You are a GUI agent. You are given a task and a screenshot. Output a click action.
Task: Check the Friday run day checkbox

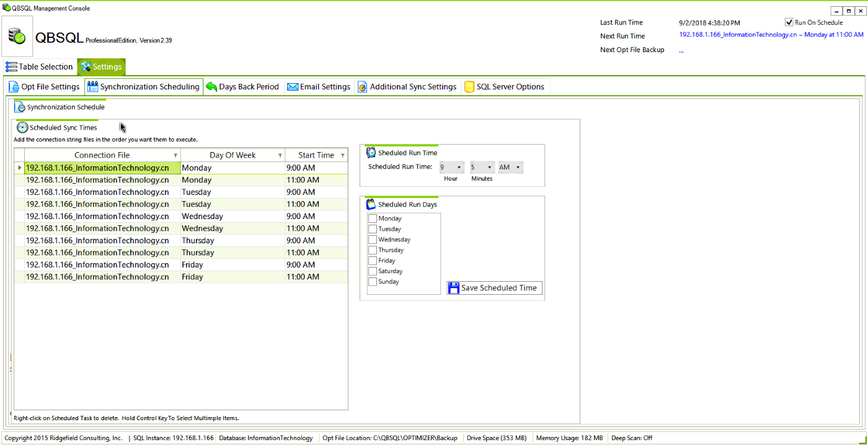[x=373, y=261]
